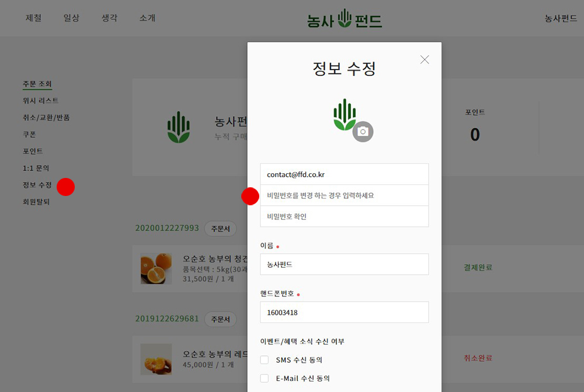Click the green profile logo in the dialog
The image size is (584, 392).
click(x=345, y=114)
